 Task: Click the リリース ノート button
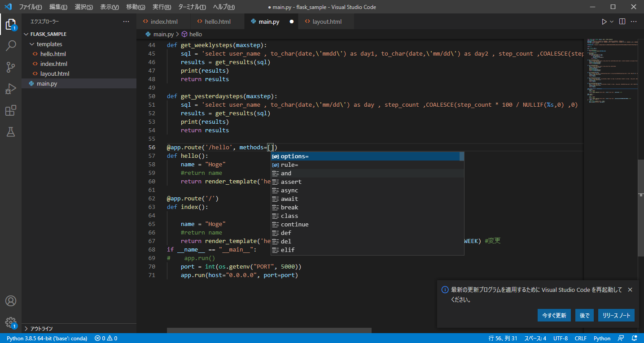coord(616,315)
